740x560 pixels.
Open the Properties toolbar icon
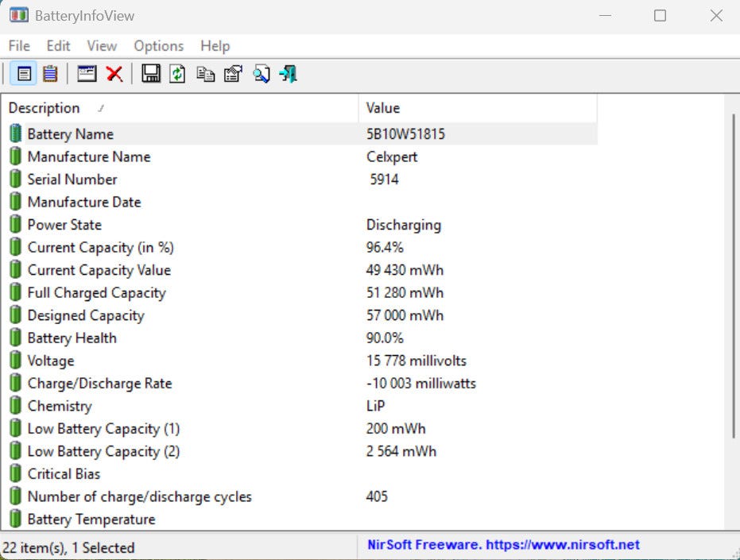(233, 74)
